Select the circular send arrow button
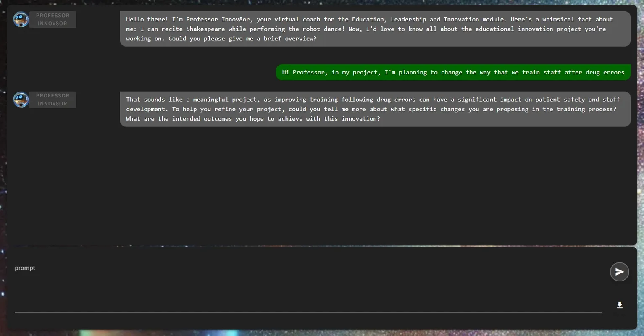 coord(620,272)
